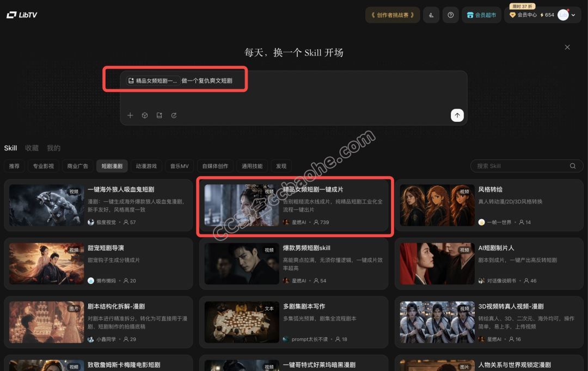Open the cube model icon in prompt bar

click(x=145, y=115)
